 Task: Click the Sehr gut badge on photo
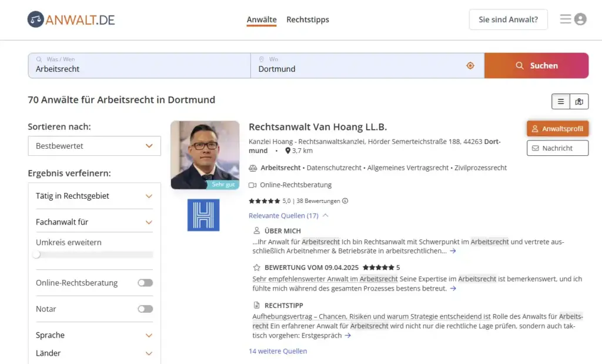(x=223, y=184)
